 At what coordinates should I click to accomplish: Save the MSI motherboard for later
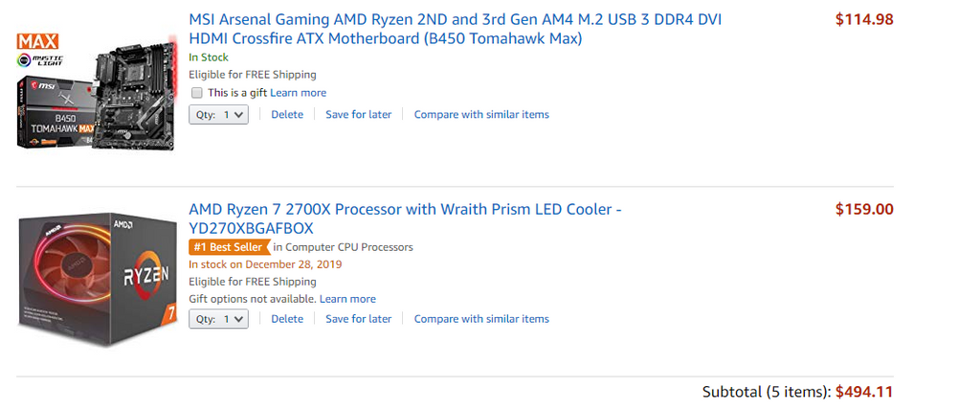tap(358, 114)
